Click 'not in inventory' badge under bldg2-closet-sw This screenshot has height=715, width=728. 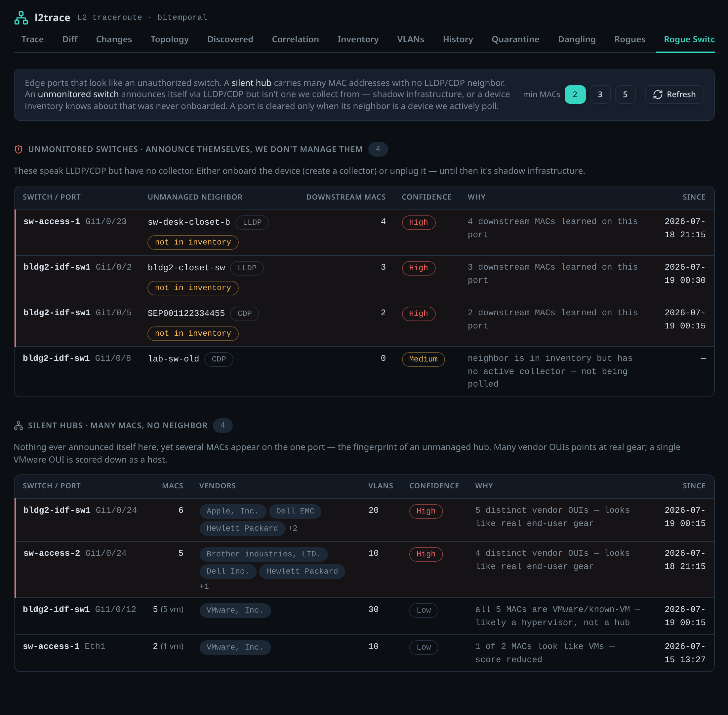[x=193, y=288]
